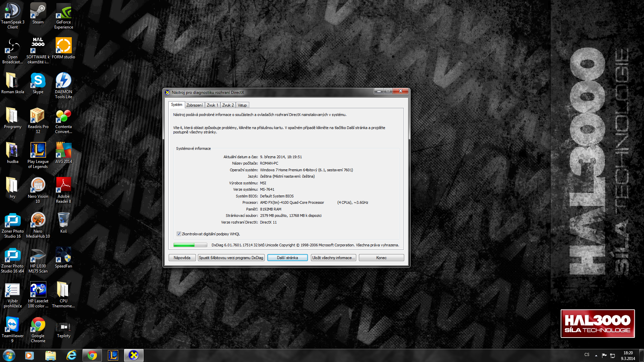Open the Zvuk 1 tab
Screen dimensions: 644x362
[212, 105]
